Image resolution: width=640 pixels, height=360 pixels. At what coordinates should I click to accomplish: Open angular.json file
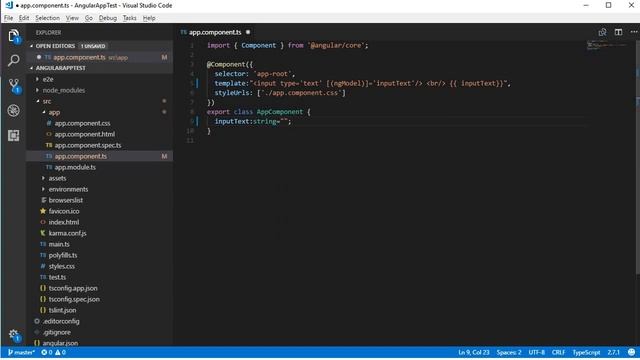click(x=100, y=343)
